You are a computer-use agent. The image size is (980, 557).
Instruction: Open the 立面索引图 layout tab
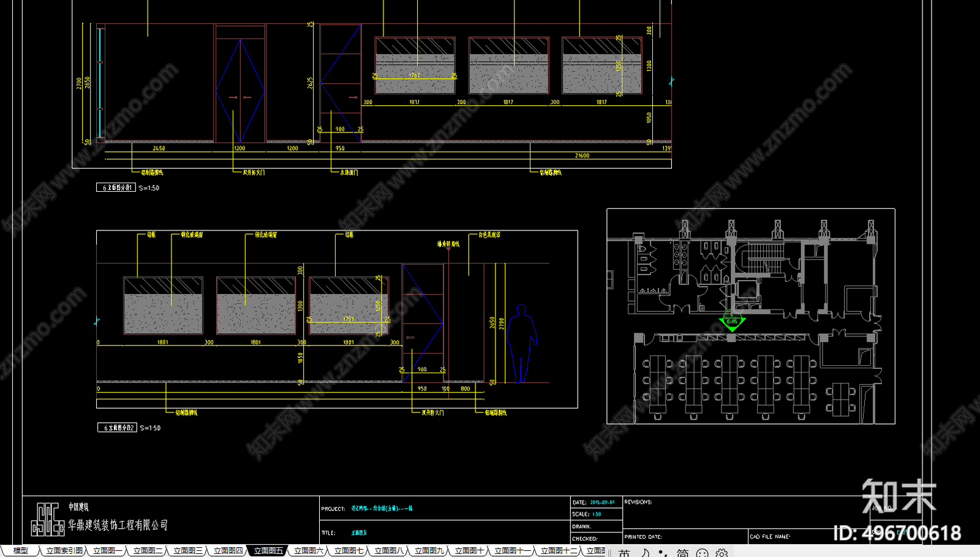click(x=64, y=551)
